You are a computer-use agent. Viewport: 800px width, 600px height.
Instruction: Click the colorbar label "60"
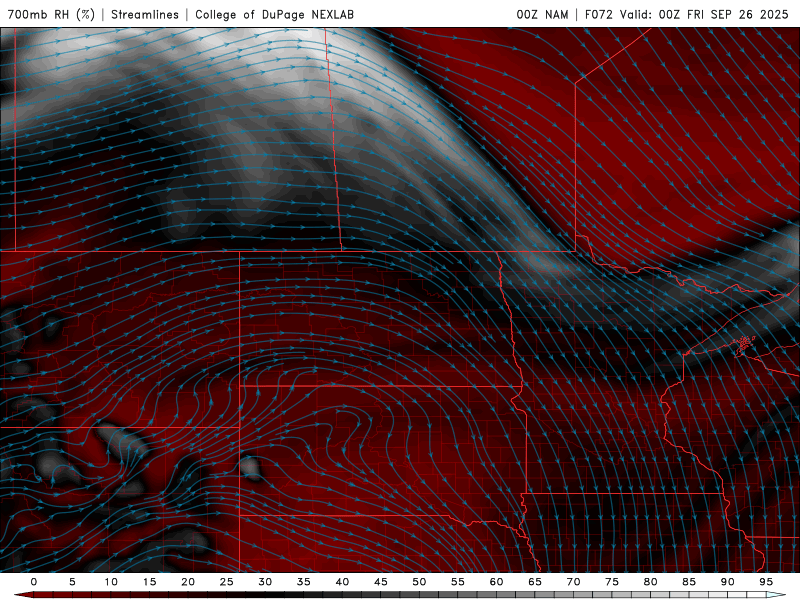[x=496, y=582]
